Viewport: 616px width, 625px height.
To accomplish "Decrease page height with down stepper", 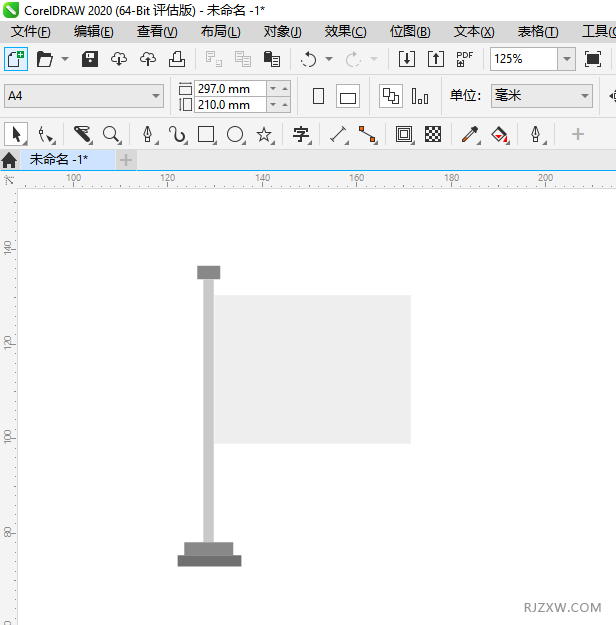I will (273, 105).
